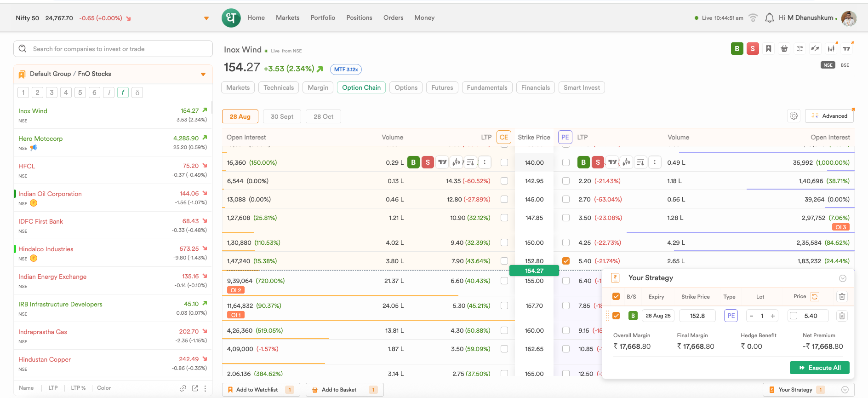
Task: Tick the 150.00 strike CE checkbox
Action: 504,242
